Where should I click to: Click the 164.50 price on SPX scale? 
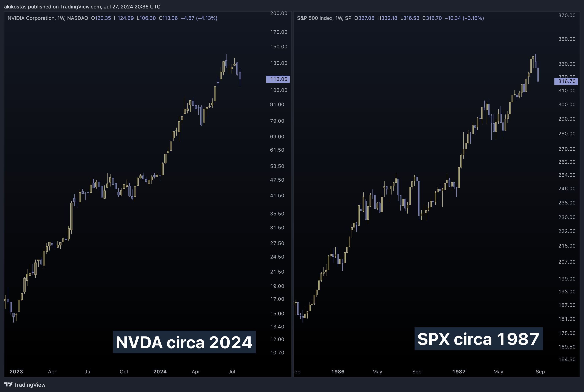click(567, 359)
